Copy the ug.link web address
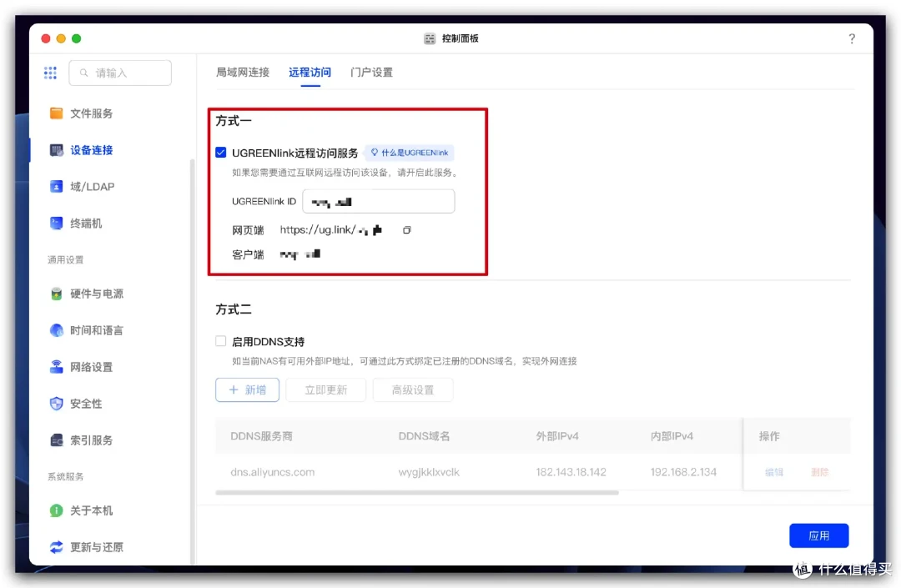This screenshot has height=588, width=901. coord(407,230)
